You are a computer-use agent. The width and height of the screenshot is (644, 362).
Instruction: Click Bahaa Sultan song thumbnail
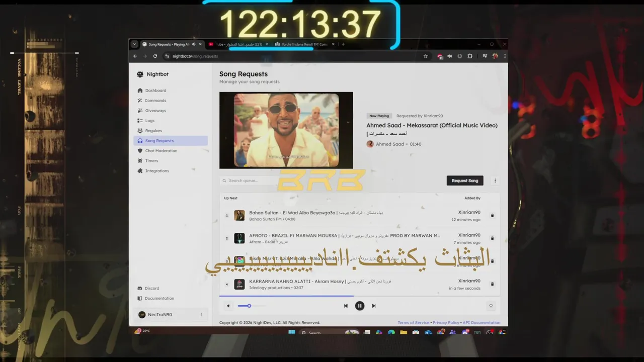tap(239, 215)
